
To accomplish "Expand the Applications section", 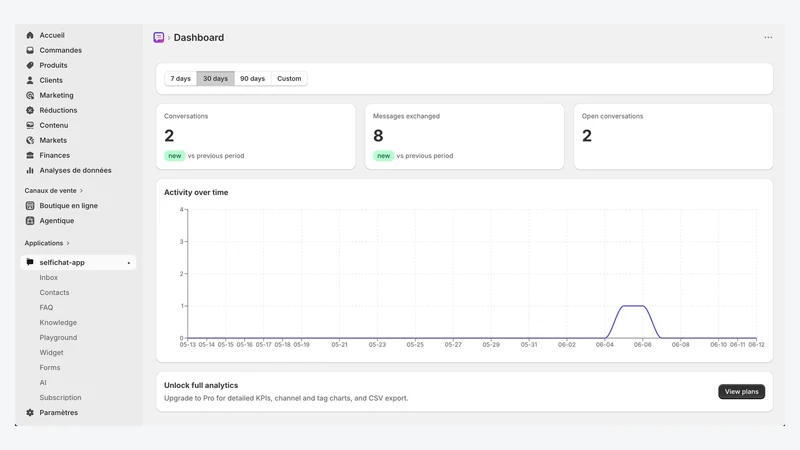I will pyautogui.click(x=47, y=243).
